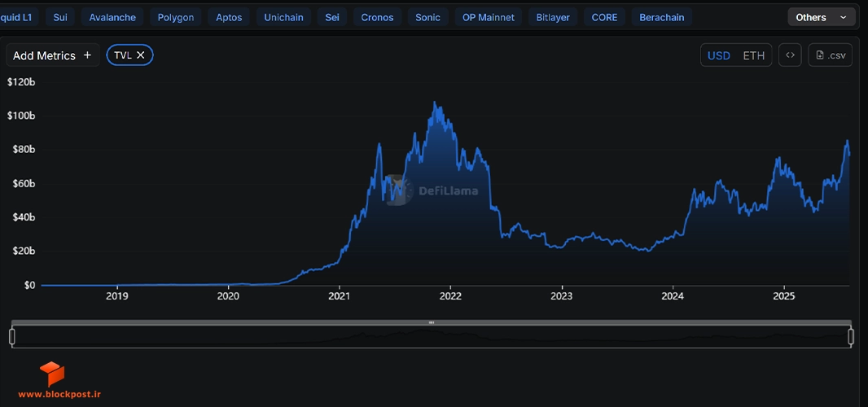Click the left handle of range slider

(x=12, y=336)
